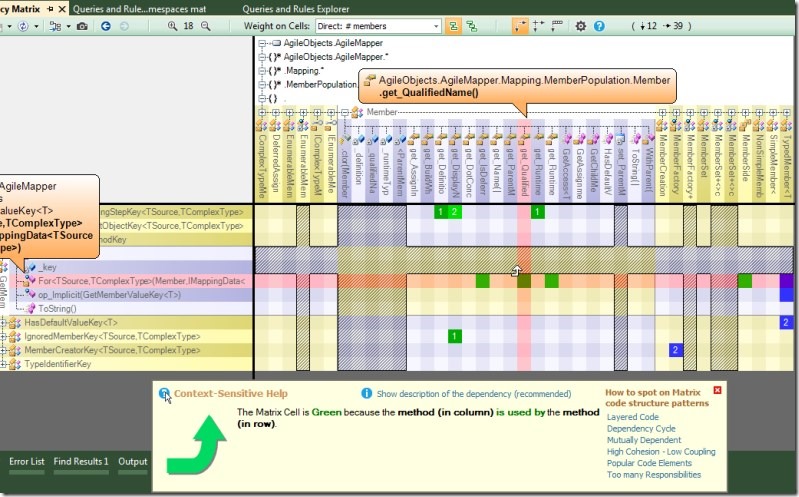Screen dimensions: 799x497
Task: Click the refresh icon in the matrix toolbar
Action: pos(23,26)
